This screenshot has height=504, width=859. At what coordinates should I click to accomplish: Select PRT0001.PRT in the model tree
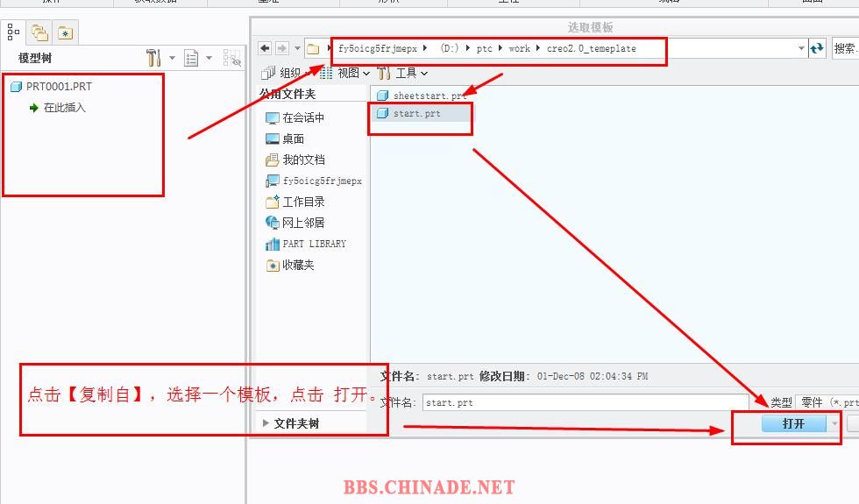coord(58,87)
